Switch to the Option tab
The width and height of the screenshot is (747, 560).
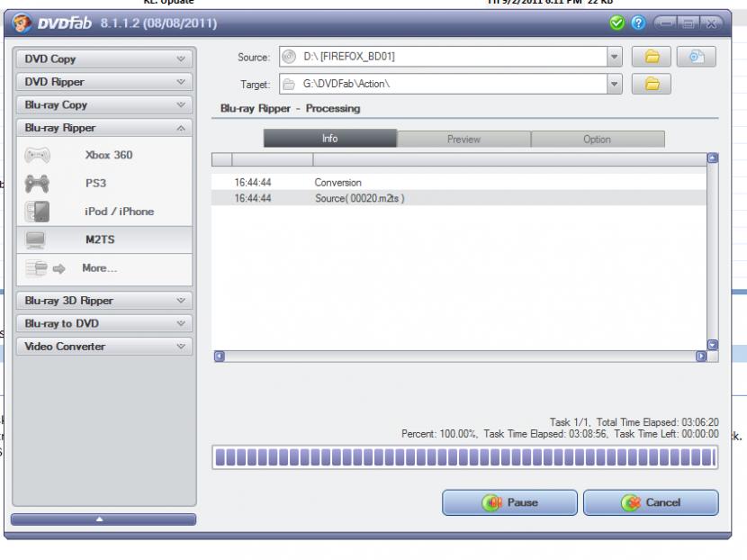pos(598,140)
